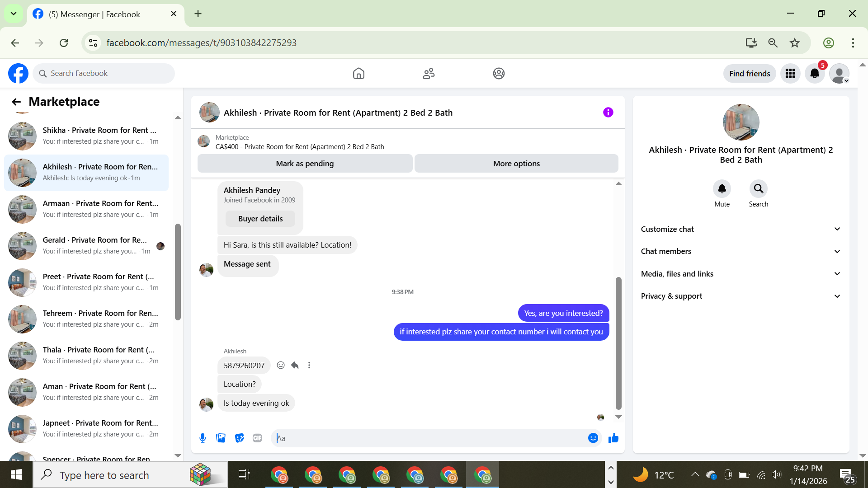Open the sticker picker icon
868x488 pixels.
click(x=239, y=438)
